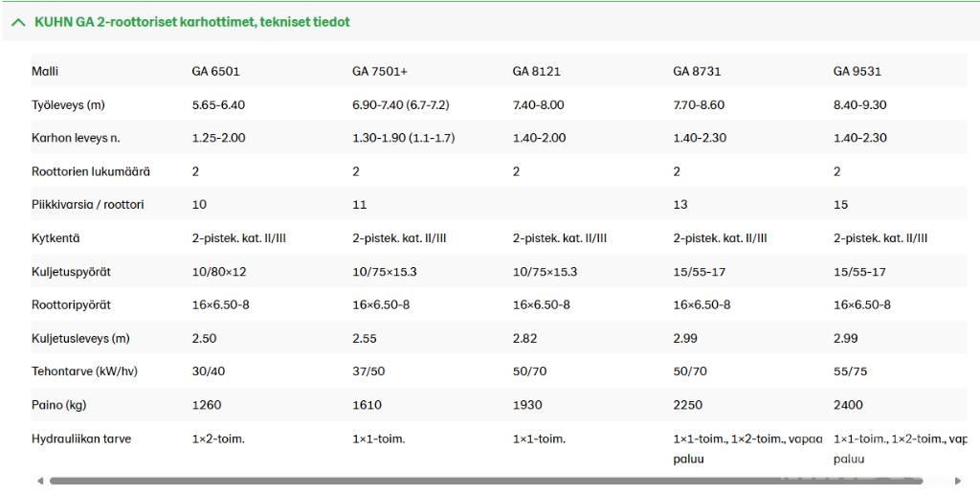
Task: Click the Kytkentä row label
Action: 56,238
